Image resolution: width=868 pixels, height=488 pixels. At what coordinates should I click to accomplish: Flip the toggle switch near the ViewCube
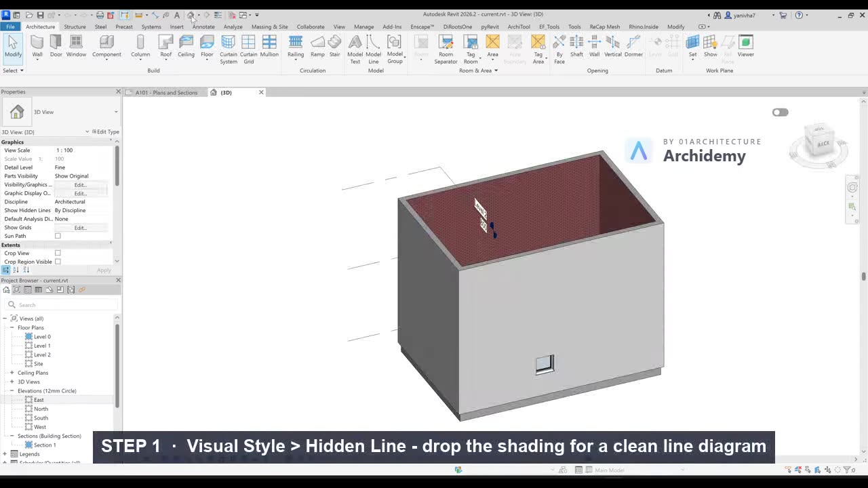pyautogui.click(x=780, y=113)
